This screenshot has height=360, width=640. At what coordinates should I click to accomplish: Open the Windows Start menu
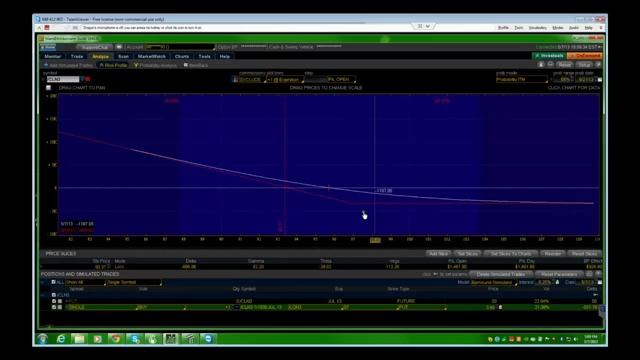pos(42,339)
